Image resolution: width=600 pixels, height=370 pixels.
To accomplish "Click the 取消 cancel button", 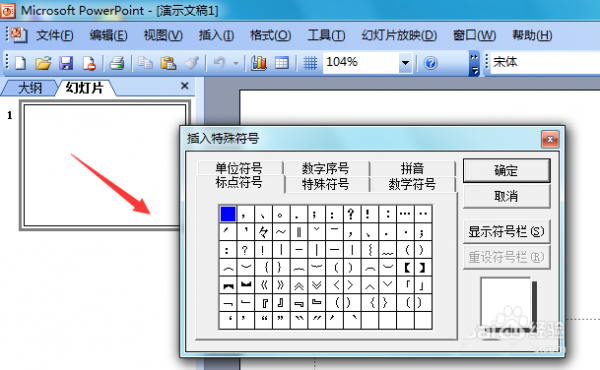I will 506,196.
